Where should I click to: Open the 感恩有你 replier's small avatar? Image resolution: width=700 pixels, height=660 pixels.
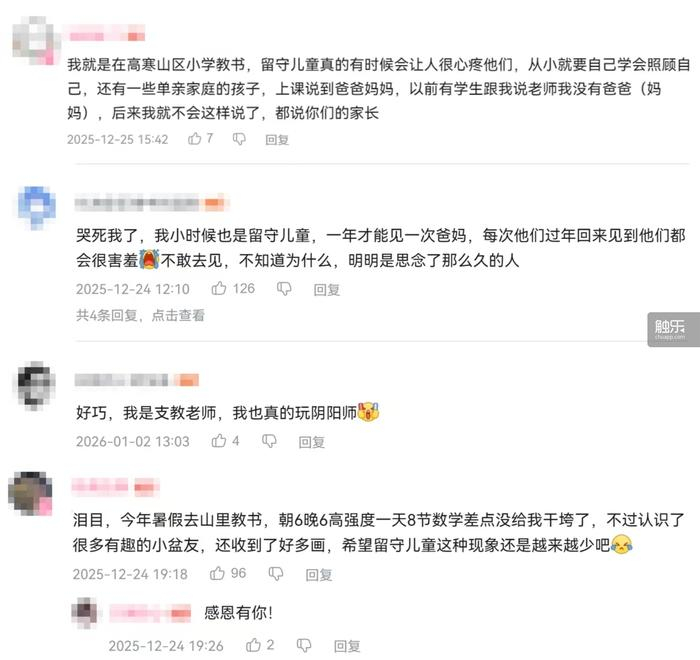[x=85, y=612]
